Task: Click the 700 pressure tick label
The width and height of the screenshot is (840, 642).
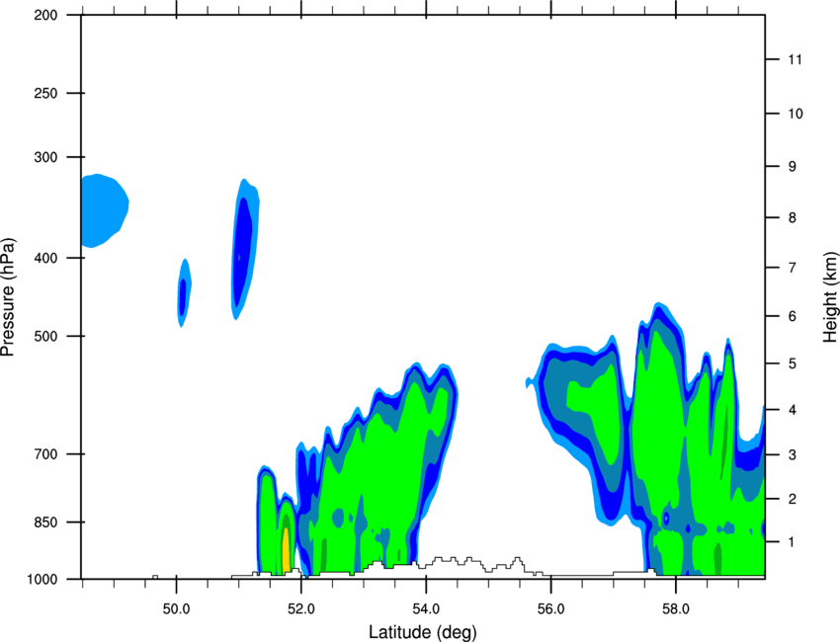Action: point(45,454)
